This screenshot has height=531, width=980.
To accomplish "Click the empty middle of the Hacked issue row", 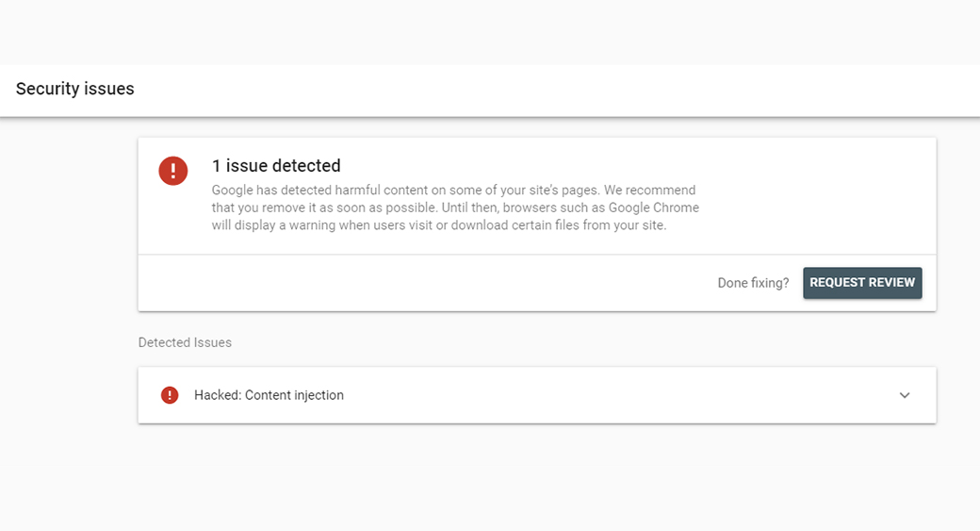I will (x=612, y=395).
